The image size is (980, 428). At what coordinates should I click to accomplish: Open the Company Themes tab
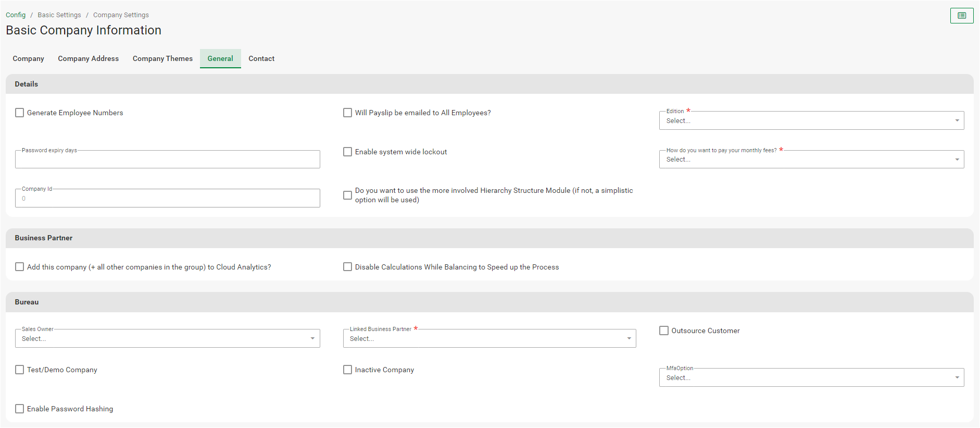click(162, 58)
